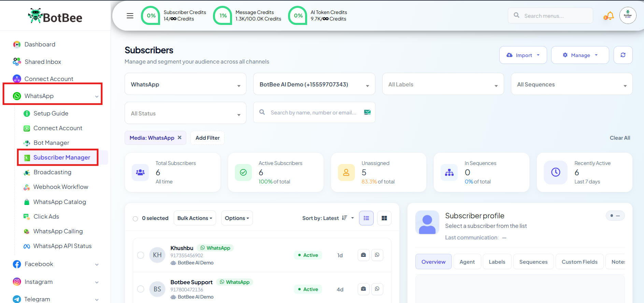Open the Bulk Actions dropdown
The width and height of the screenshot is (644, 303).
coord(195,218)
